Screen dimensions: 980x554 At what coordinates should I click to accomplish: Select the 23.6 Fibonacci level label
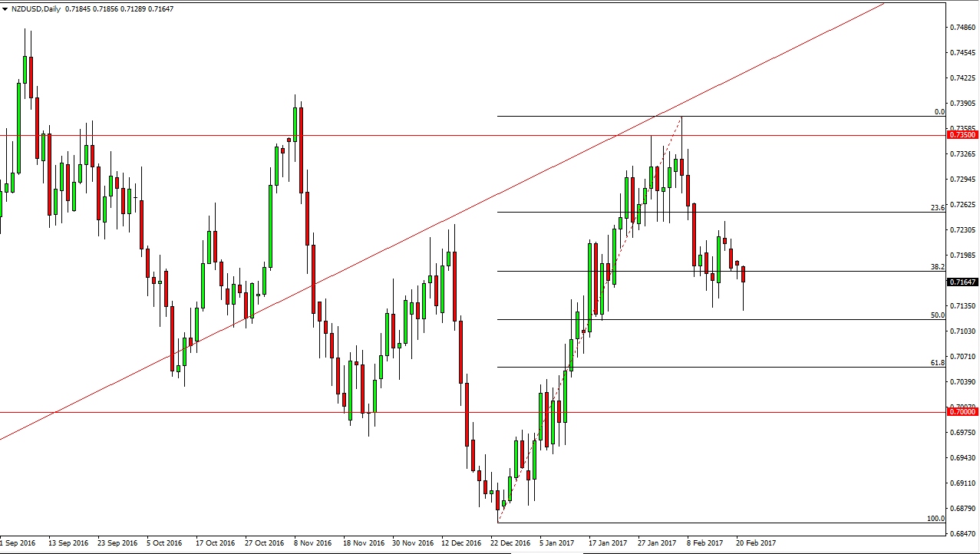pos(936,207)
